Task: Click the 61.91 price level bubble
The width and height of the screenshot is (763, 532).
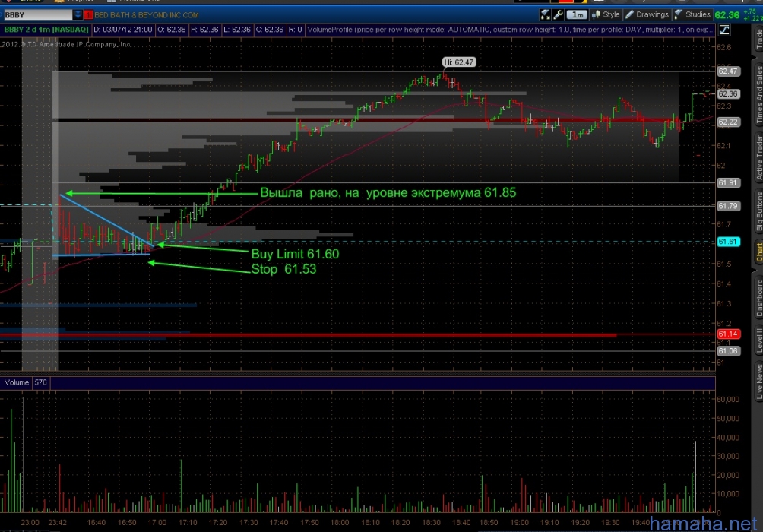Action: [x=728, y=183]
